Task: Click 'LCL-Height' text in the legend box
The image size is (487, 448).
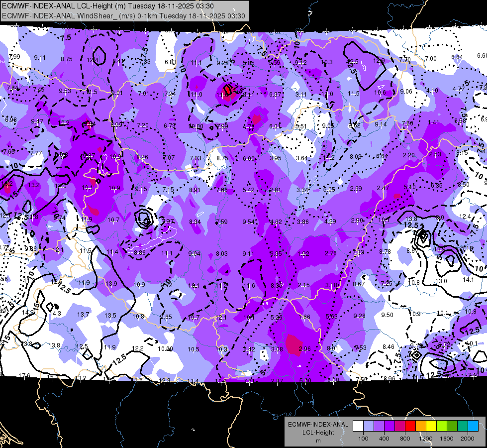Action: point(318,433)
